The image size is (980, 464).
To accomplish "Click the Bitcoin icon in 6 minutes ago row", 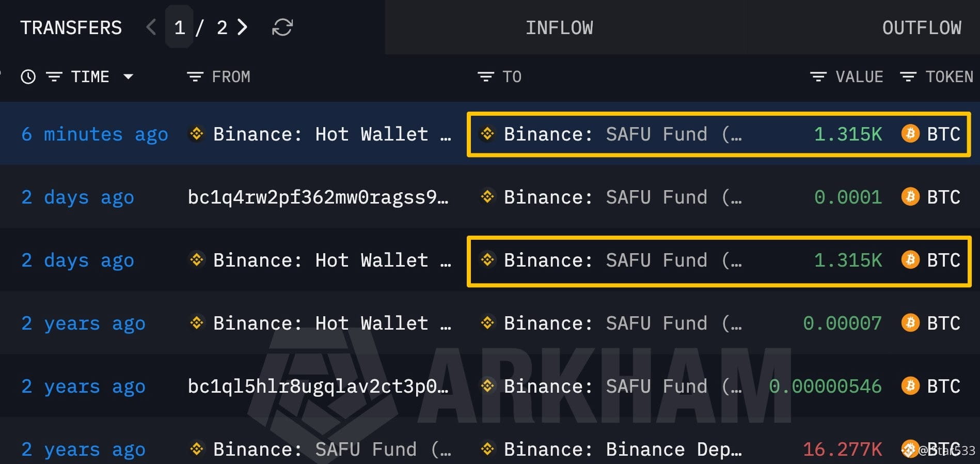I will point(910,134).
